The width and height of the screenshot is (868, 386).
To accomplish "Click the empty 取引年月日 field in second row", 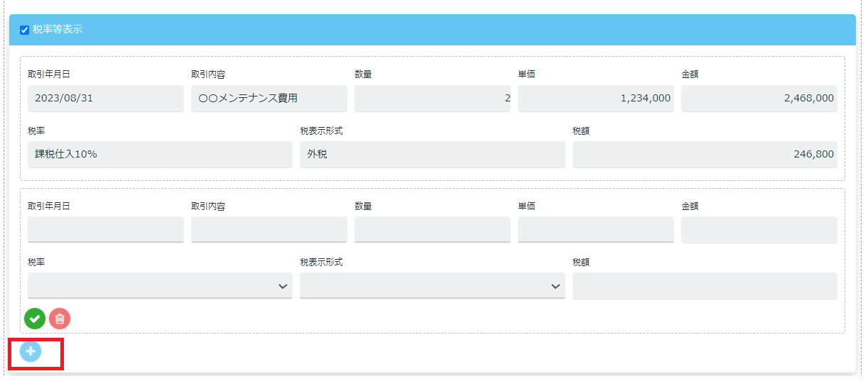I will (x=106, y=230).
